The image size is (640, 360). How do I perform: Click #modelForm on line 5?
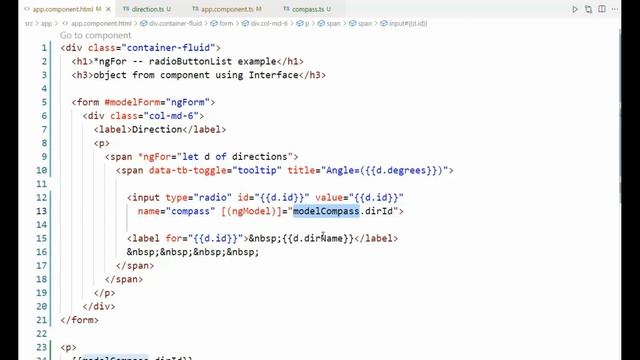click(x=132, y=102)
